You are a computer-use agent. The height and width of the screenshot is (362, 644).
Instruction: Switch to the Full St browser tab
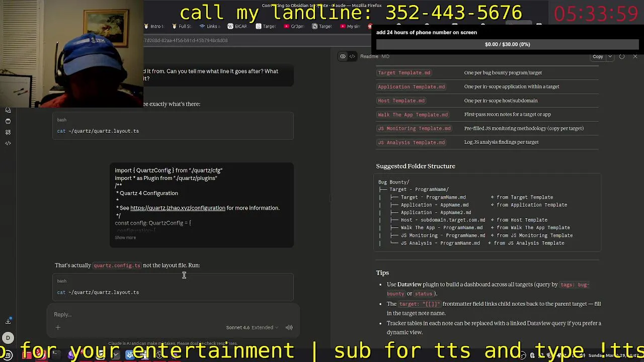(x=182, y=26)
